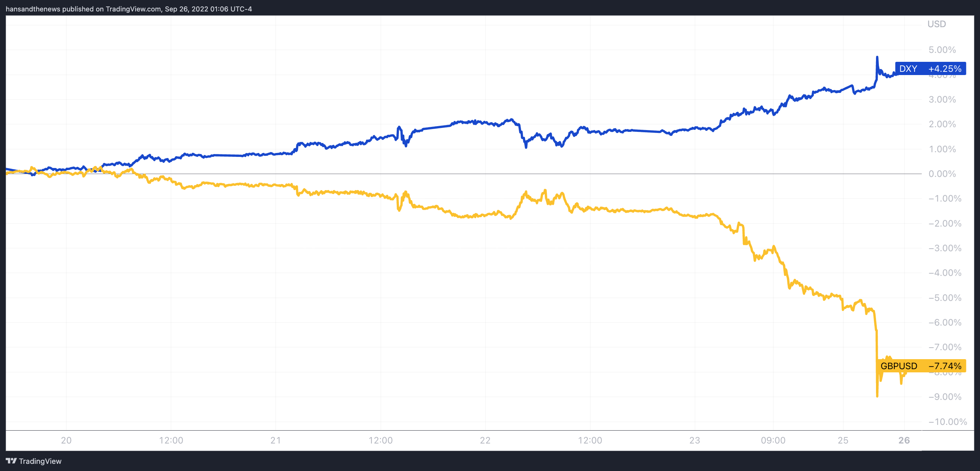The height and width of the screenshot is (471, 980).
Task: Click the −10.00% price axis label
Action: [947, 422]
